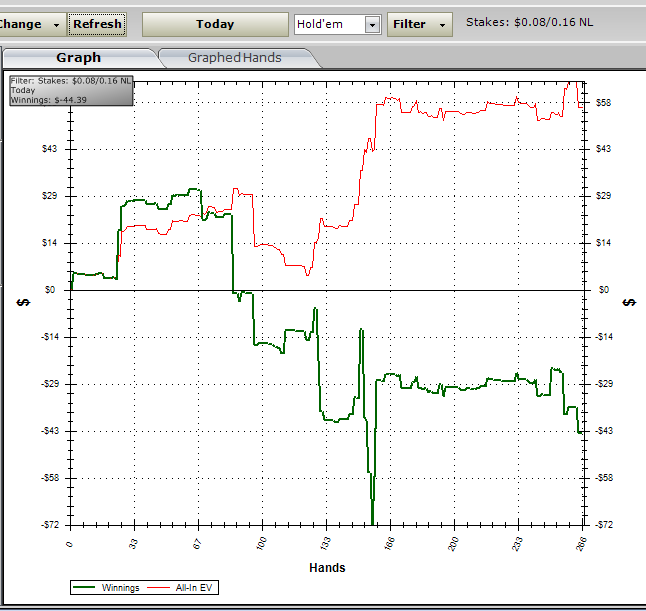Open the Change dropdown button

31,24
